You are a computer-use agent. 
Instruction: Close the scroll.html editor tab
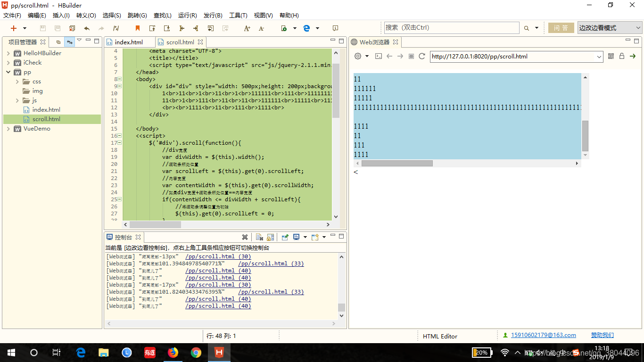200,42
